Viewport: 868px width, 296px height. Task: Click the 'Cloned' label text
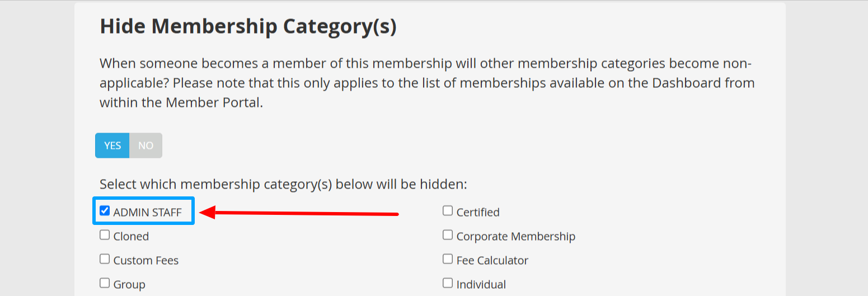[131, 237]
